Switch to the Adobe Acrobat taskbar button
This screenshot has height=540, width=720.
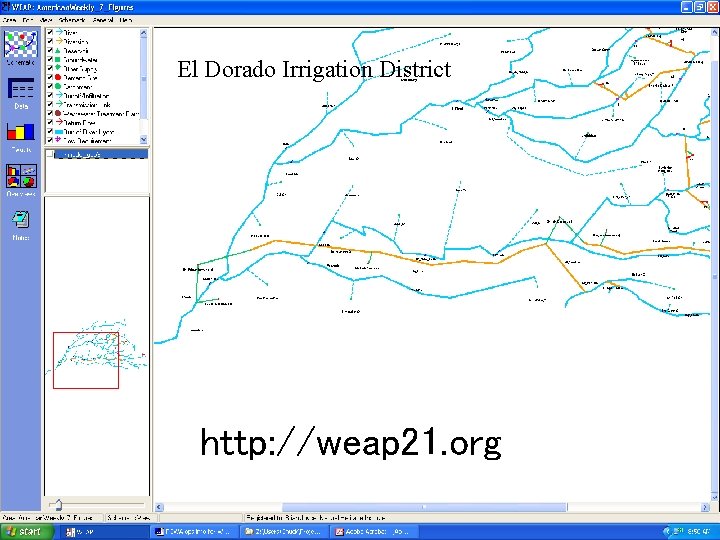[373, 532]
